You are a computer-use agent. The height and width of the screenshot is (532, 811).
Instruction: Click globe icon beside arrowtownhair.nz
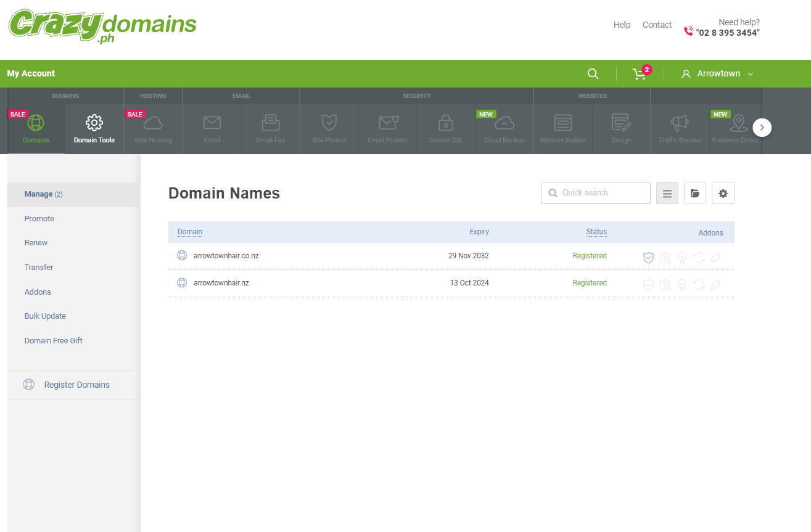tap(182, 283)
